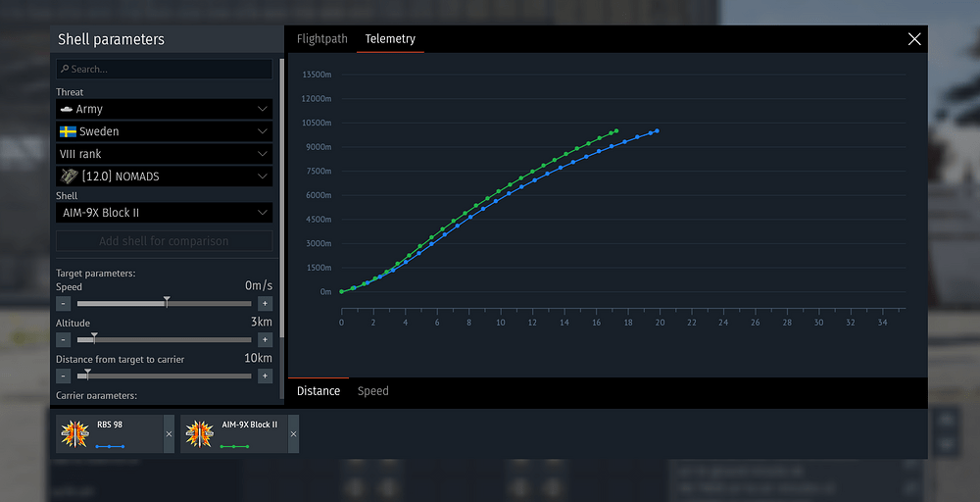Click the Shell parameters heading
The height and width of the screenshot is (502, 980).
pyautogui.click(x=112, y=39)
